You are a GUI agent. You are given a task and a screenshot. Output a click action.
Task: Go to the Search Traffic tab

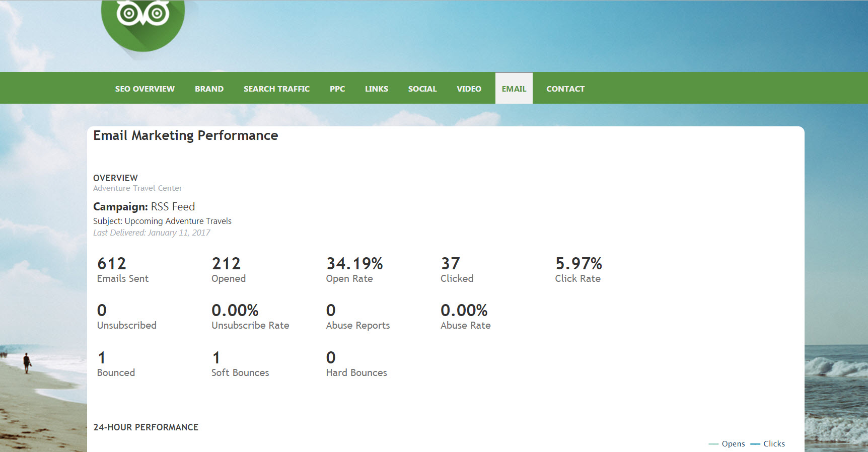276,89
